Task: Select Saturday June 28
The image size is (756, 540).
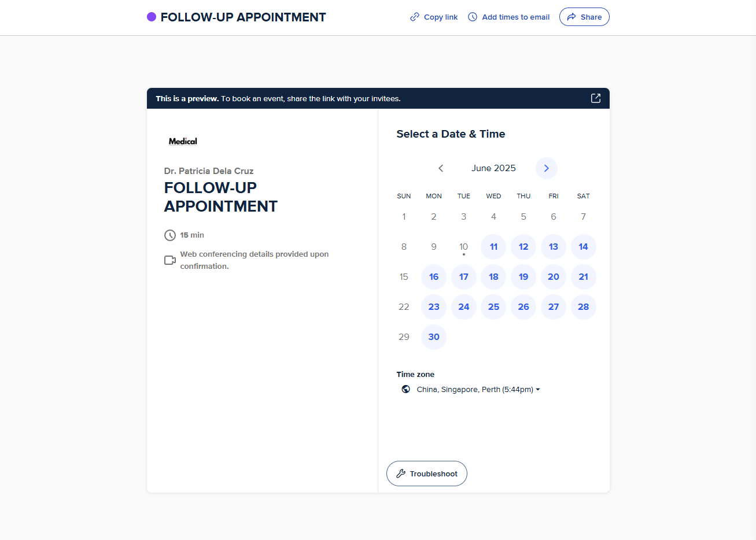Action: coord(583,307)
